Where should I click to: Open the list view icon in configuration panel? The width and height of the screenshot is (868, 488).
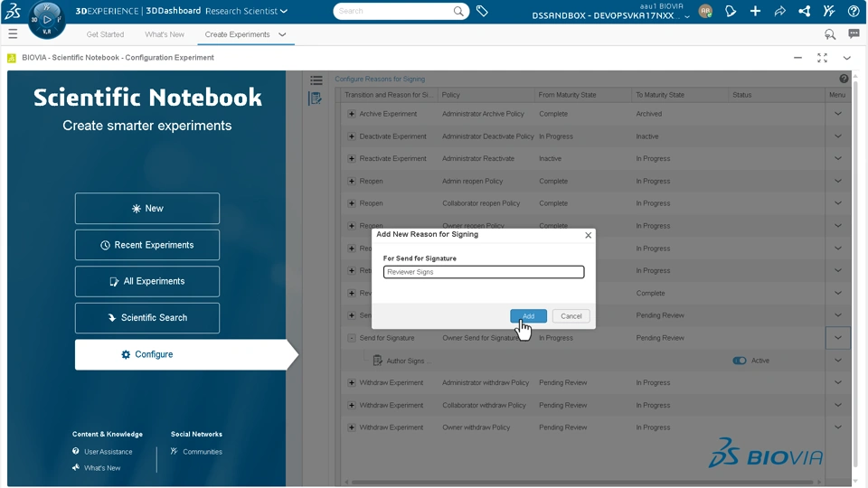pyautogui.click(x=316, y=80)
